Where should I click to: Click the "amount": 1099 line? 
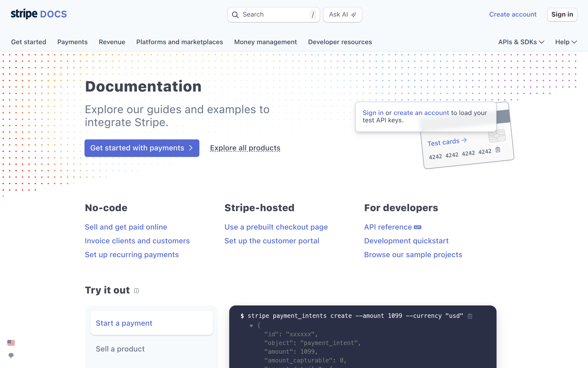click(x=291, y=352)
